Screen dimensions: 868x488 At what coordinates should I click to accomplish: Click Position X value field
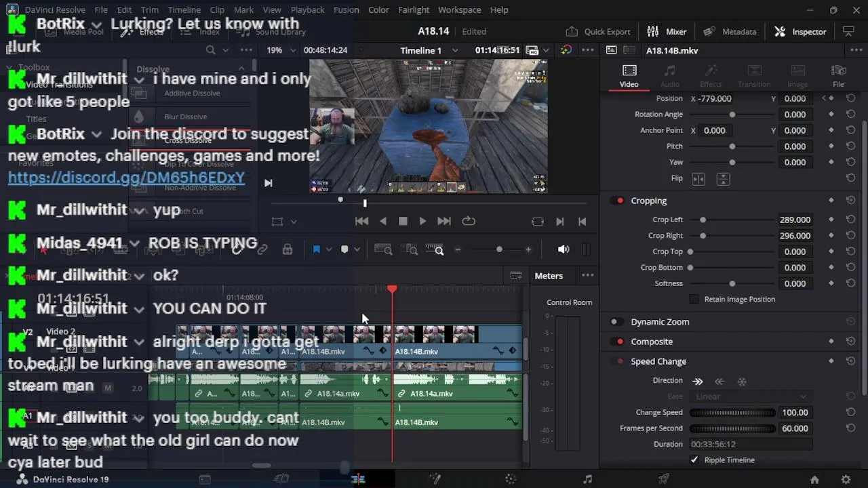[x=715, y=98]
